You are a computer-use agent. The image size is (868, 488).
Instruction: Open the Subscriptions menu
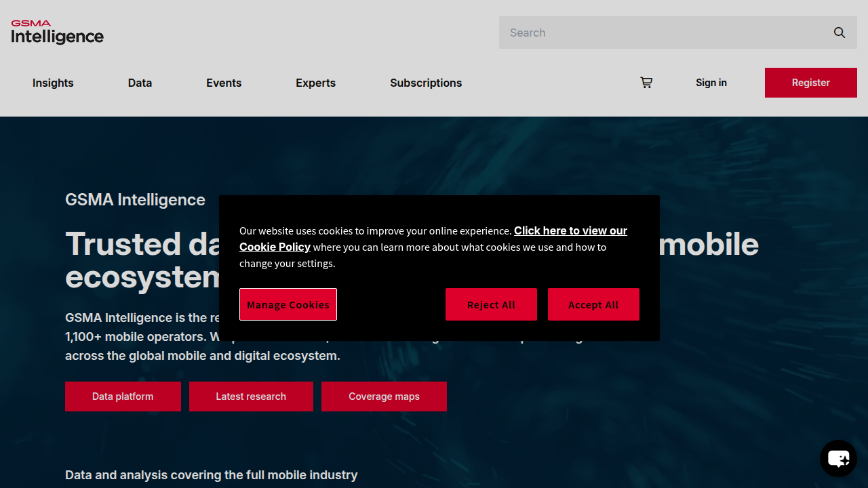pyautogui.click(x=426, y=83)
